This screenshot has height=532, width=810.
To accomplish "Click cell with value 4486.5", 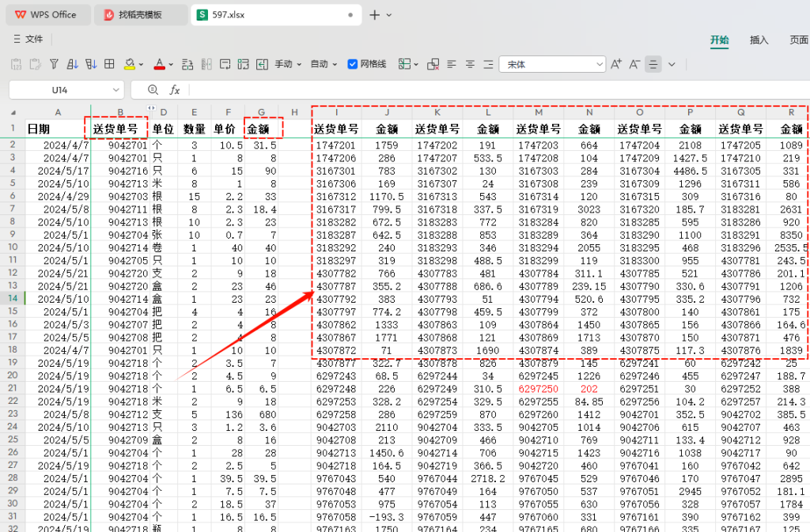I will tap(690, 171).
